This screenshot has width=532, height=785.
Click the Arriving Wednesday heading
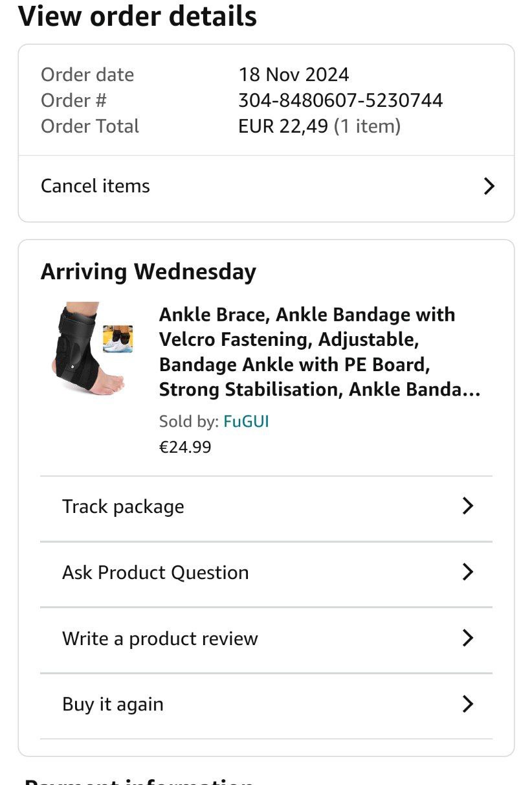tap(148, 272)
